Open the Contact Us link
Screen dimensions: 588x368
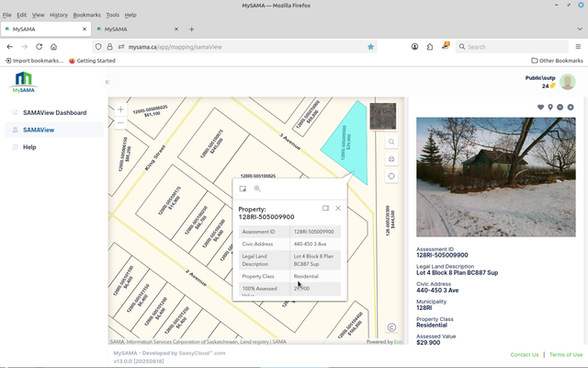pos(525,354)
